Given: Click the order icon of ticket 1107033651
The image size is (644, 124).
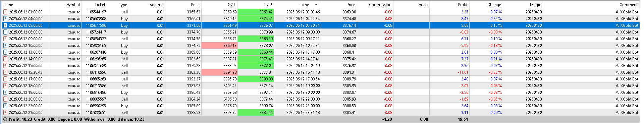Looking at the screenshot, I should tap(5, 113).
